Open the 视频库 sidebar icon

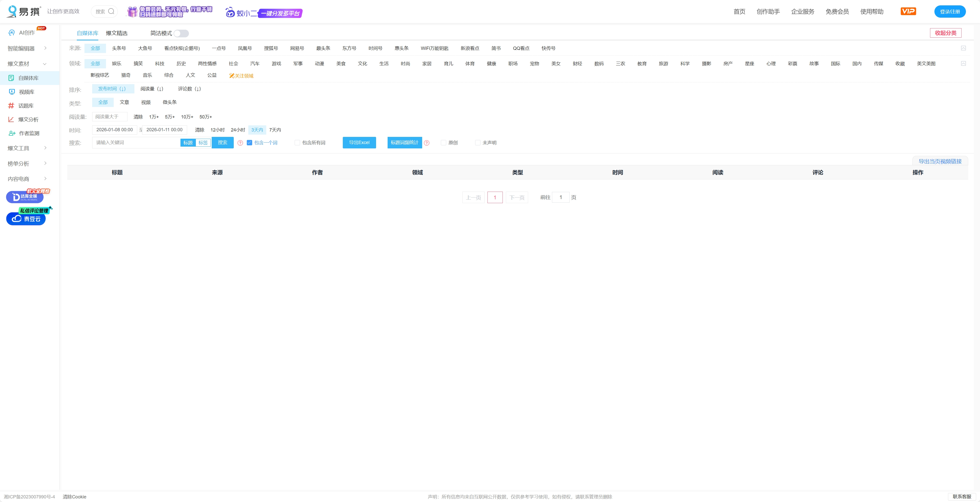tap(12, 92)
